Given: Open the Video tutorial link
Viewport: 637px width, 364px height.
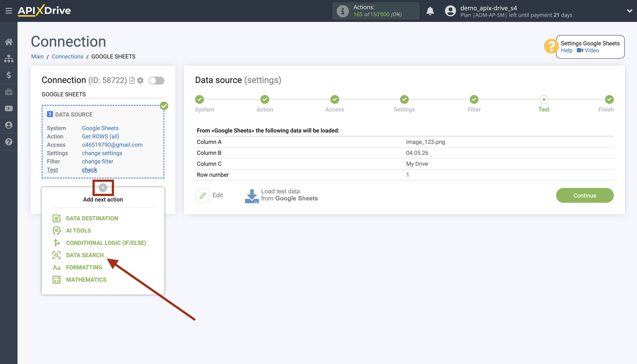Looking at the screenshot, I should pos(588,51).
